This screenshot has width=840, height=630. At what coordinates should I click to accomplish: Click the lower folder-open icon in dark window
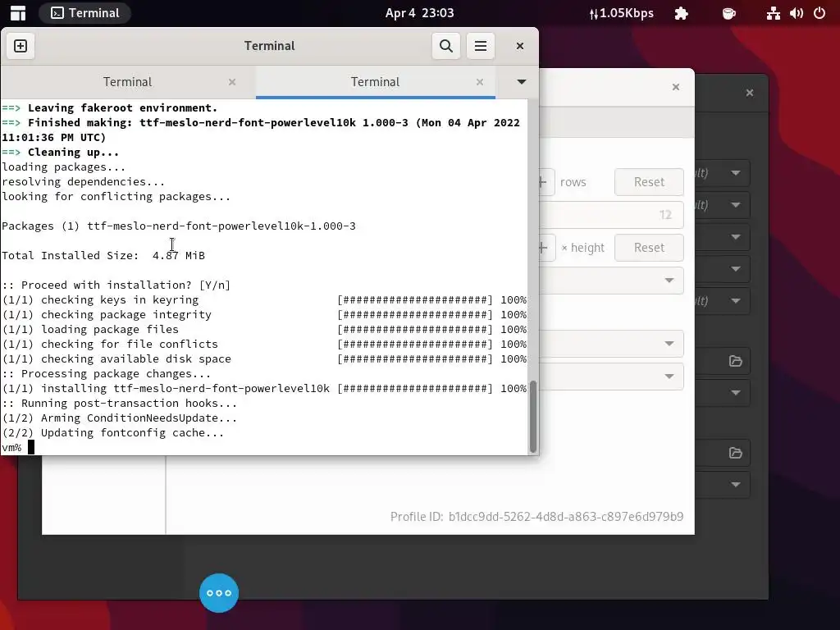[736, 453]
